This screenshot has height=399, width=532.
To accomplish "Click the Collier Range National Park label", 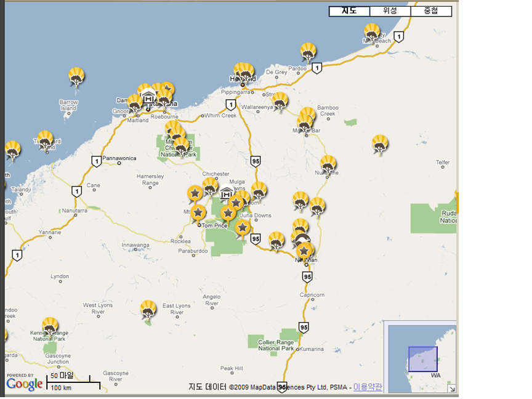I will tap(276, 345).
